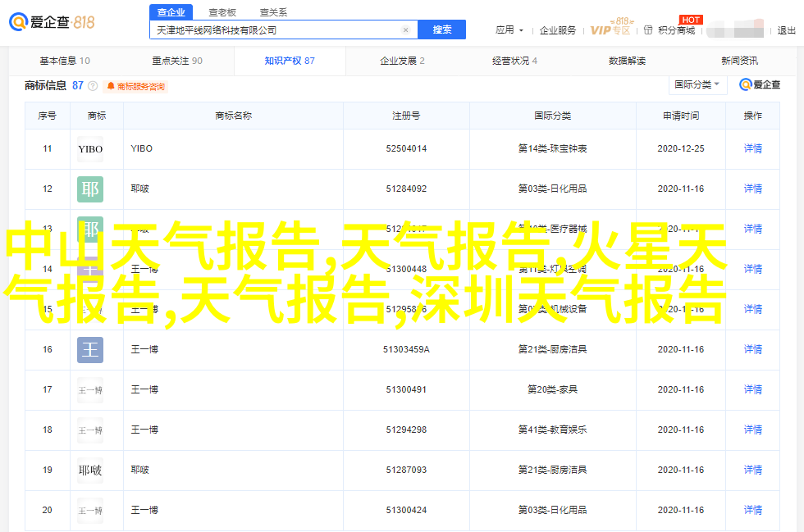The width and height of the screenshot is (804, 532).
Task: Open 详情 for trademark 51294298
Action: pyautogui.click(x=753, y=430)
